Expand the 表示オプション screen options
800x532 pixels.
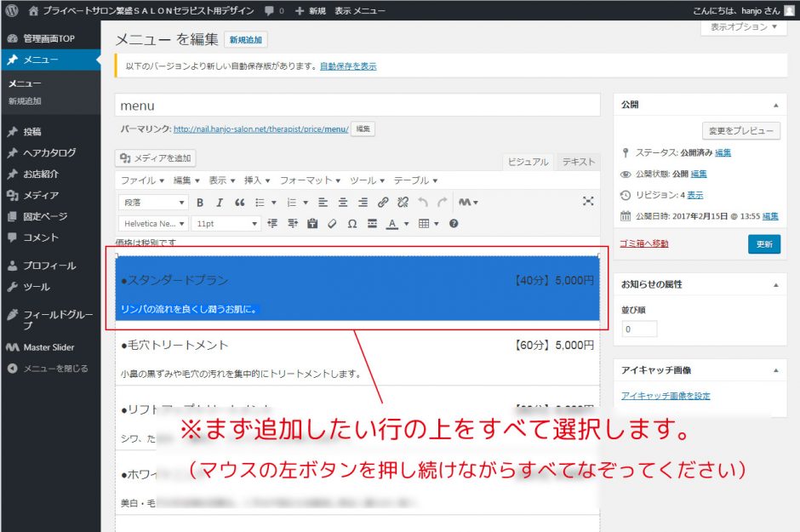743,27
